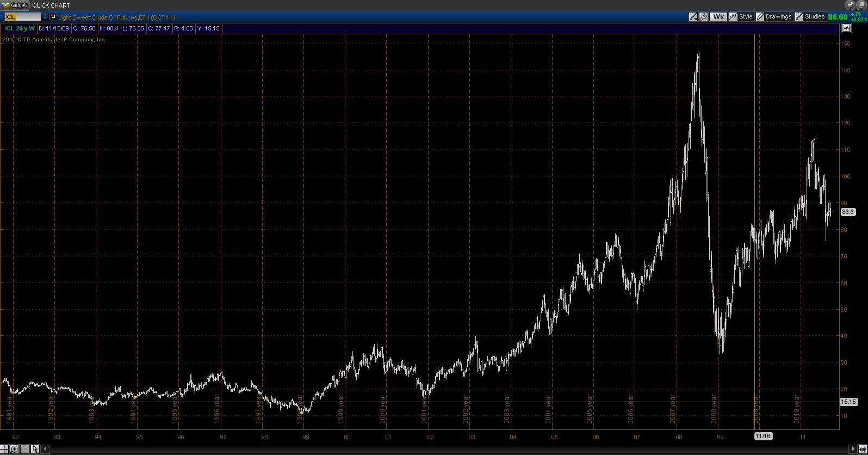This screenshot has height=455, width=868.
Task: Click the chart share/quick-tool icon left of wrench
Action: (693, 17)
